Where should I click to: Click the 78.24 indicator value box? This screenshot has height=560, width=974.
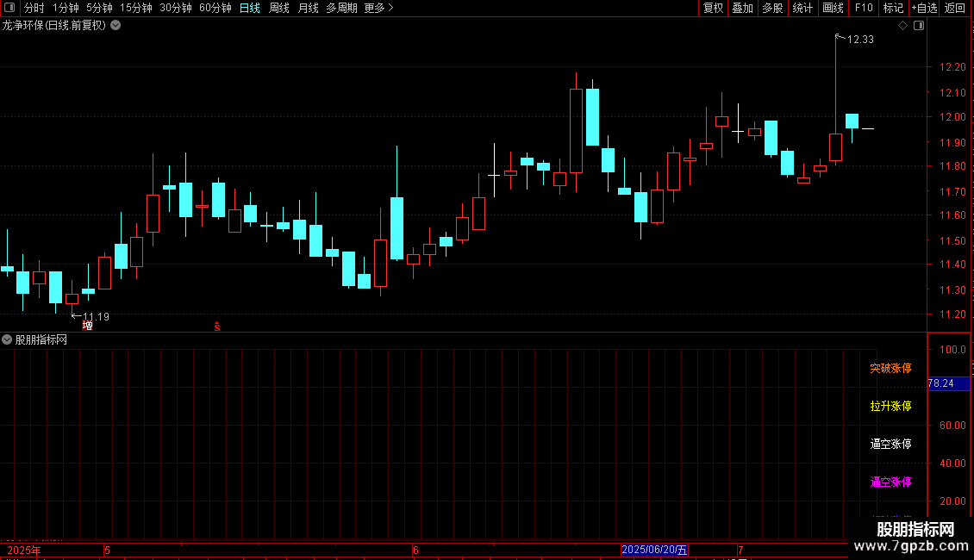click(x=948, y=383)
